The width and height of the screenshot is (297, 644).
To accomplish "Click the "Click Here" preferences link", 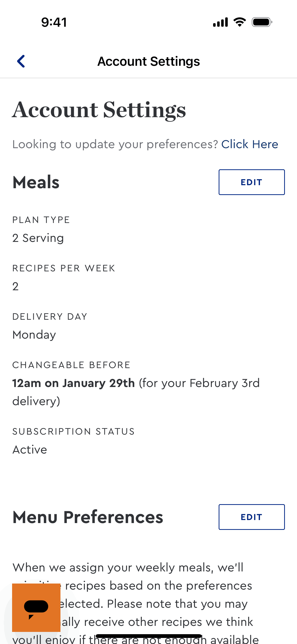I will [x=249, y=144].
